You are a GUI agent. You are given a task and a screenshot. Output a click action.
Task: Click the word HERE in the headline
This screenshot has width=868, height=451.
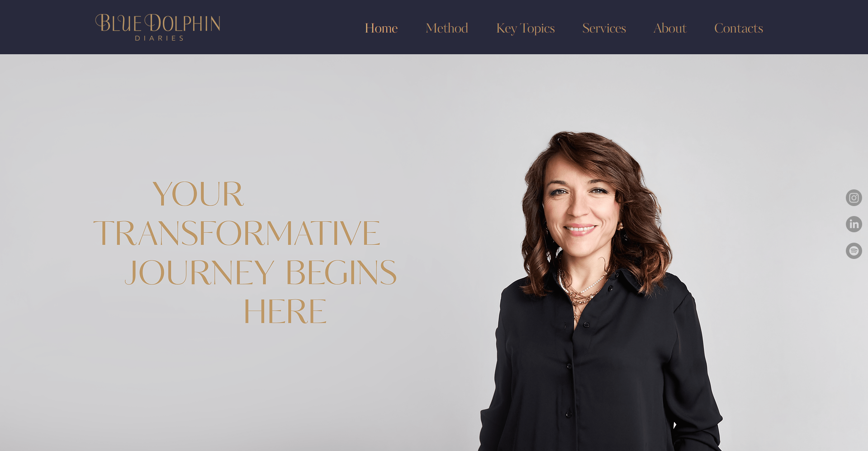pos(285,311)
